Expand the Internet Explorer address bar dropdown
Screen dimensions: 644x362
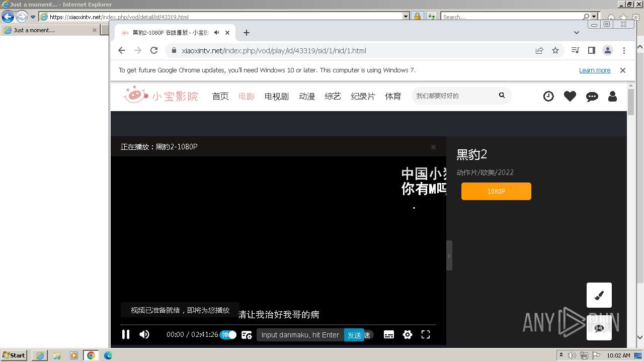coord(406,17)
